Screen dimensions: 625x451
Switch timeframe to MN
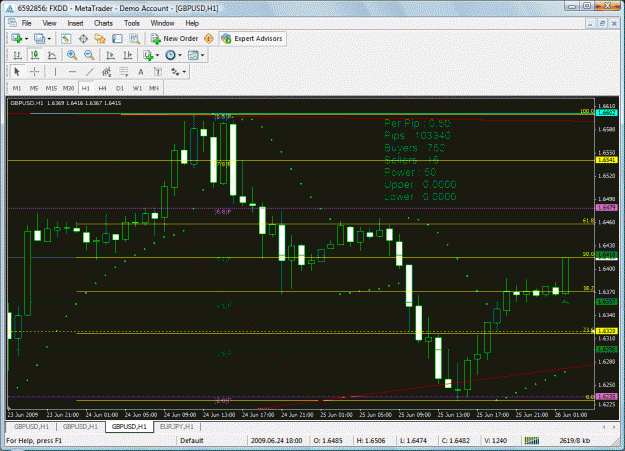coord(154,89)
